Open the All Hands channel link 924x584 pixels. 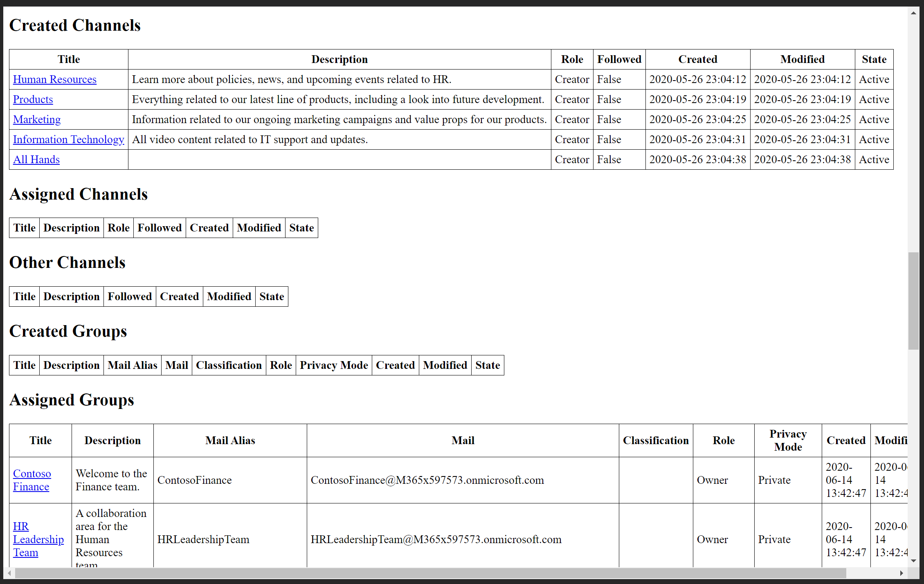point(36,159)
